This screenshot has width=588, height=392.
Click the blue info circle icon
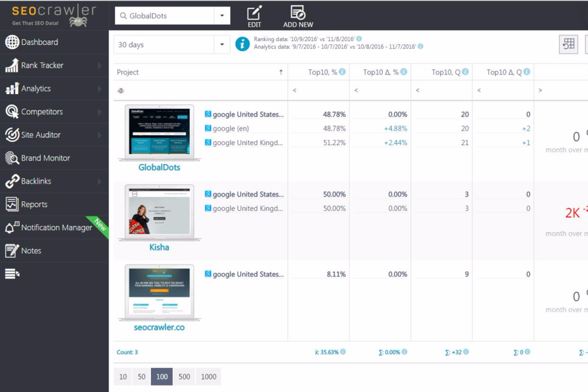pos(242,44)
